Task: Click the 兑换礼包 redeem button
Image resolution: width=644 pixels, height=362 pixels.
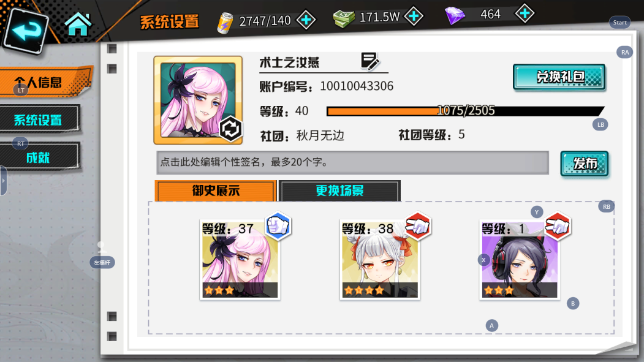Action: (x=559, y=77)
